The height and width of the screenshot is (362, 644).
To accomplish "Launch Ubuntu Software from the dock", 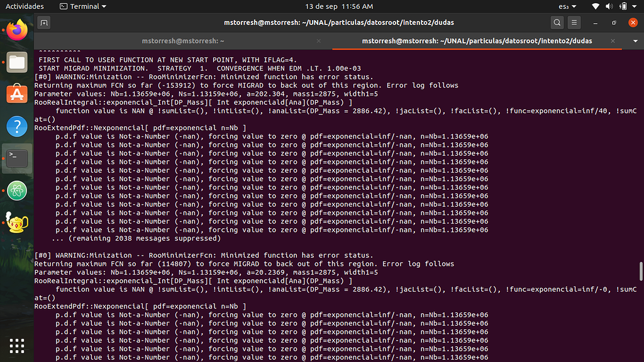I will point(17,94).
